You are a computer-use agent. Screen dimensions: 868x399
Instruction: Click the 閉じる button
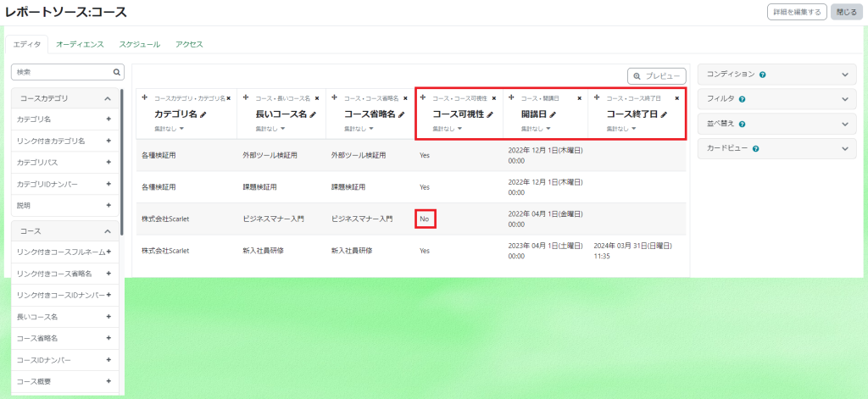click(x=847, y=12)
